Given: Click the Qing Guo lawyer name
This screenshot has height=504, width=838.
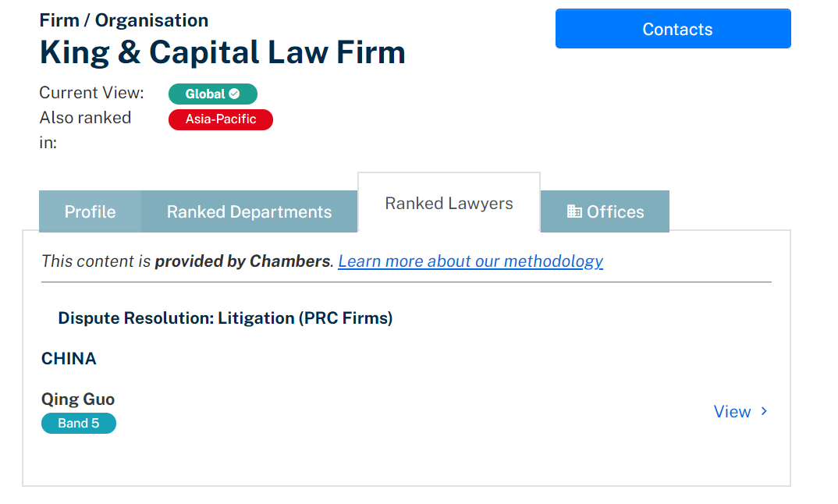Looking at the screenshot, I should (x=78, y=399).
